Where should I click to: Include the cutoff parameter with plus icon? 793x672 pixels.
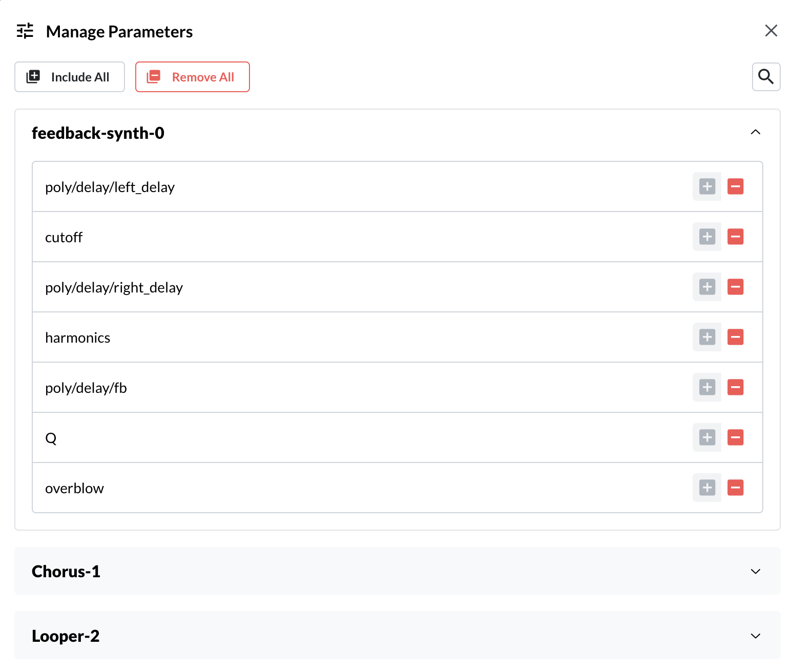(x=707, y=237)
